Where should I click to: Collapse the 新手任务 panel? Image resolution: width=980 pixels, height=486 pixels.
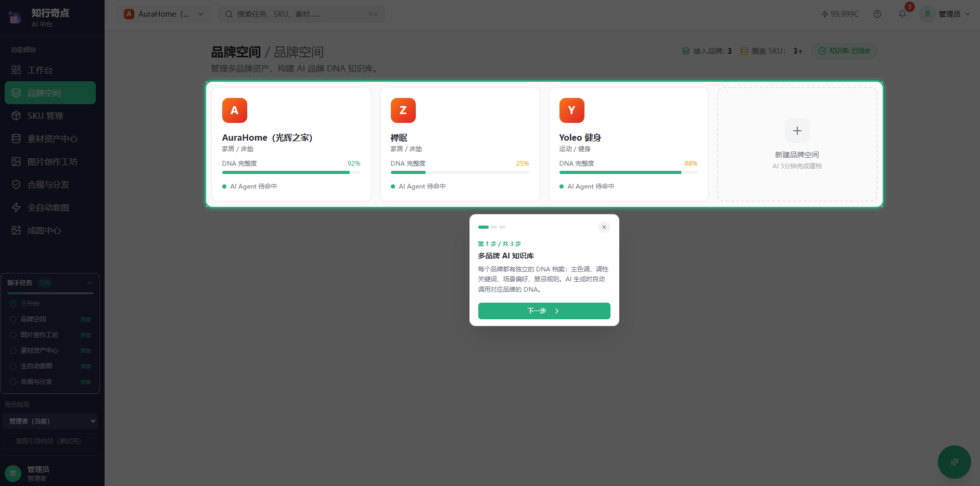pos(90,283)
